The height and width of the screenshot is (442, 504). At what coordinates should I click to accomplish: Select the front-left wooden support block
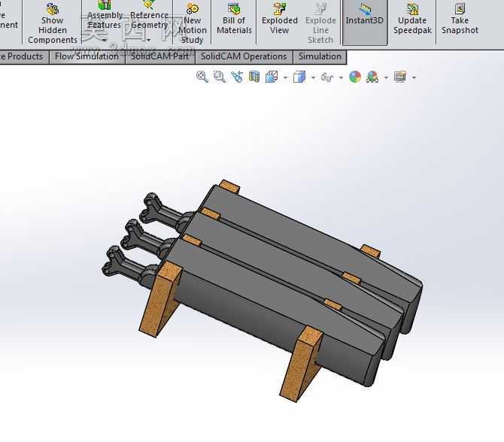[160, 299]
